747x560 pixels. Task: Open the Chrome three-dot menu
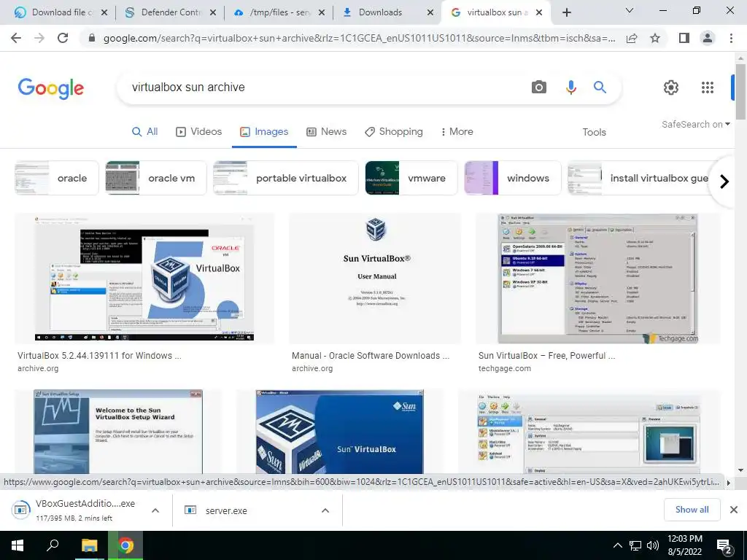(x=731, y=38)
